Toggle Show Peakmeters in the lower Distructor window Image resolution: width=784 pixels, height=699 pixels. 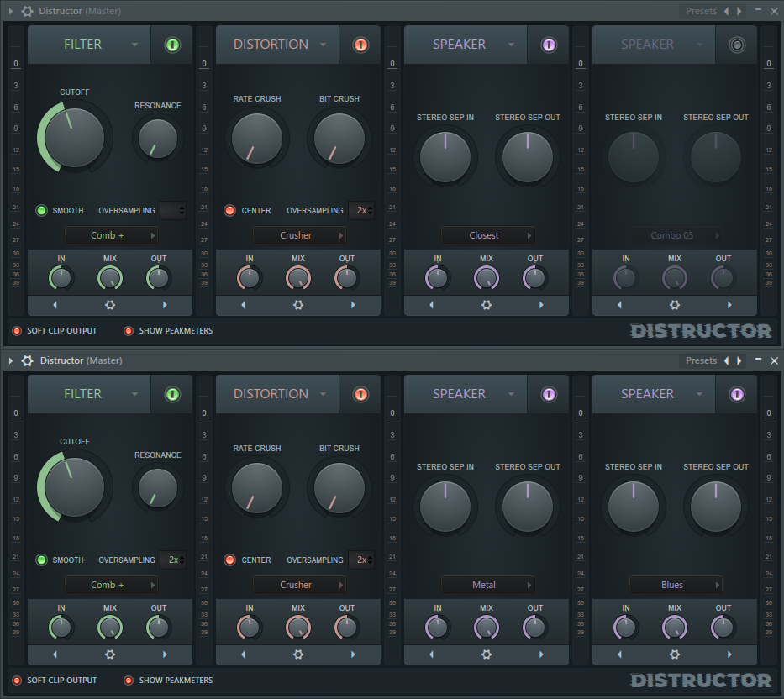129,681
